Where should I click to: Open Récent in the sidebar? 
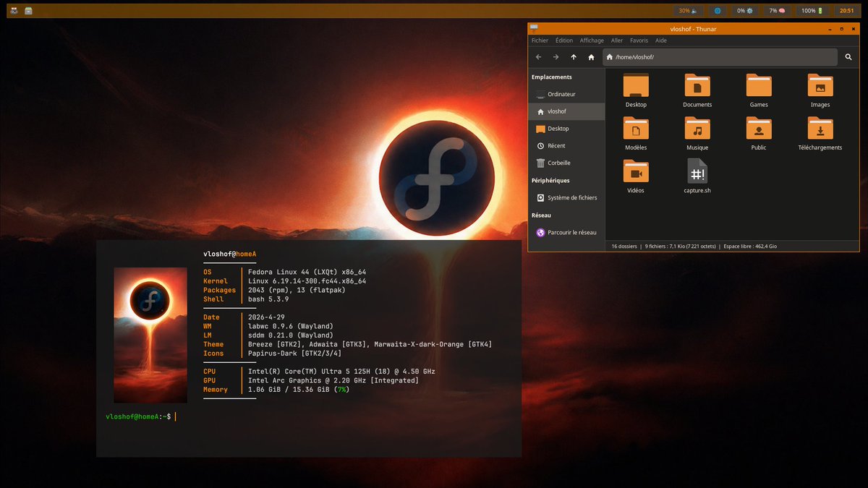(x=566, y=146)
